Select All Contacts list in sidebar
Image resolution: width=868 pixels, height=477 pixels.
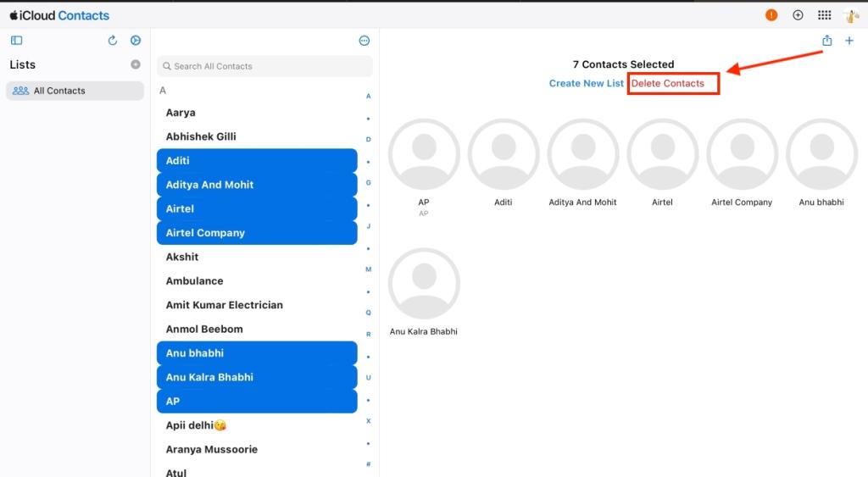pos(75,91)
